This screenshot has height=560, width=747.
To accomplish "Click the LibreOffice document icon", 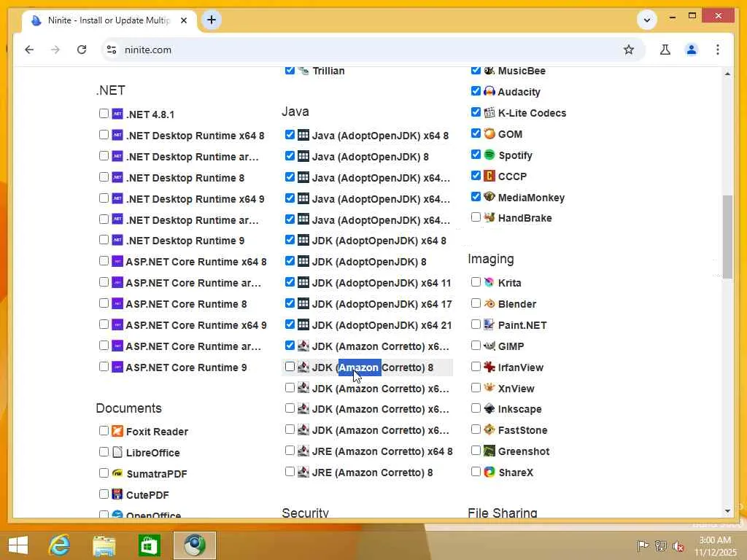I will pos(117,452).
